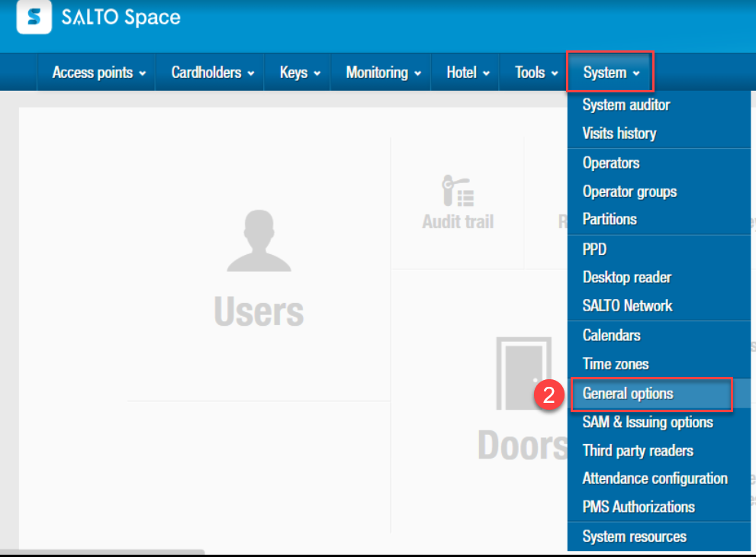Open the Hotel dropdown menu
The height and width of the screenshot is (557, 756).
(466, 72)
